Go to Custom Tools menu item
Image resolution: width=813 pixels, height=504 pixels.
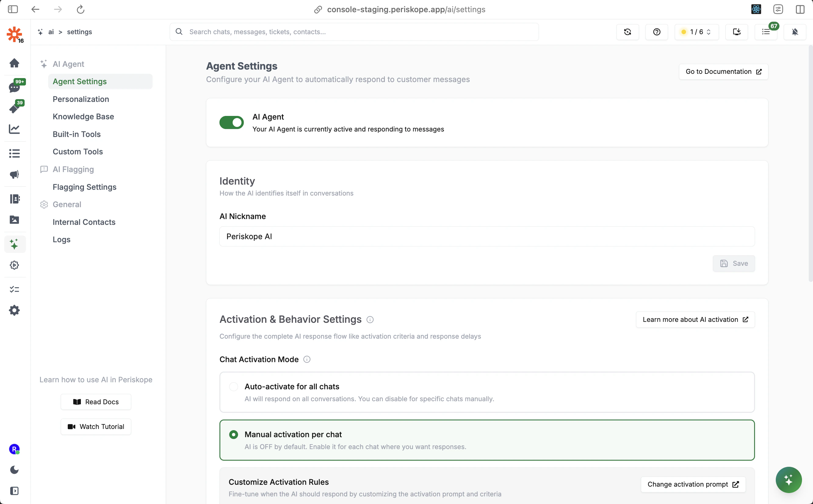pos(78,152)
